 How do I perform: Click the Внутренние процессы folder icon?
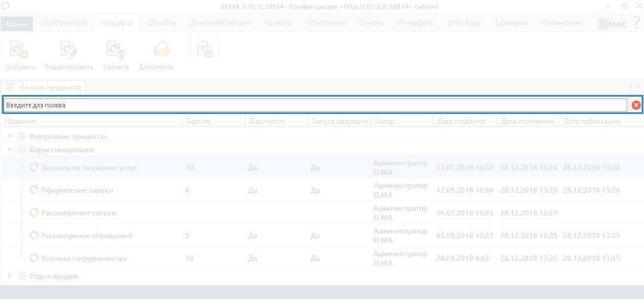click(22, 137)
